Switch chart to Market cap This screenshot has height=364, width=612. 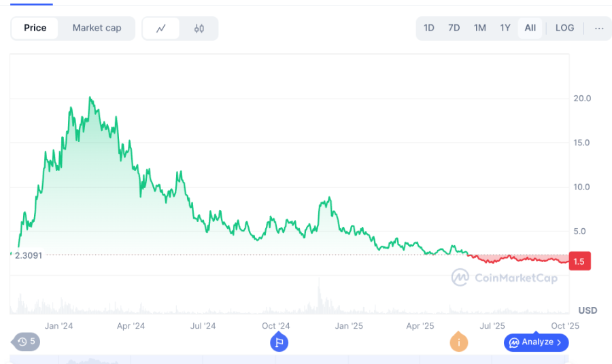pyautogui.click(x=97, y=29)
